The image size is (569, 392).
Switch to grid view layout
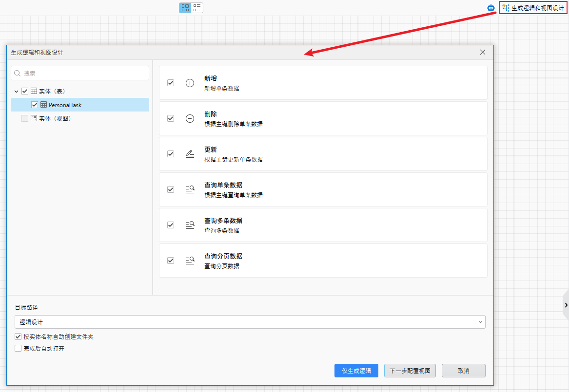[x=185, y=7]
